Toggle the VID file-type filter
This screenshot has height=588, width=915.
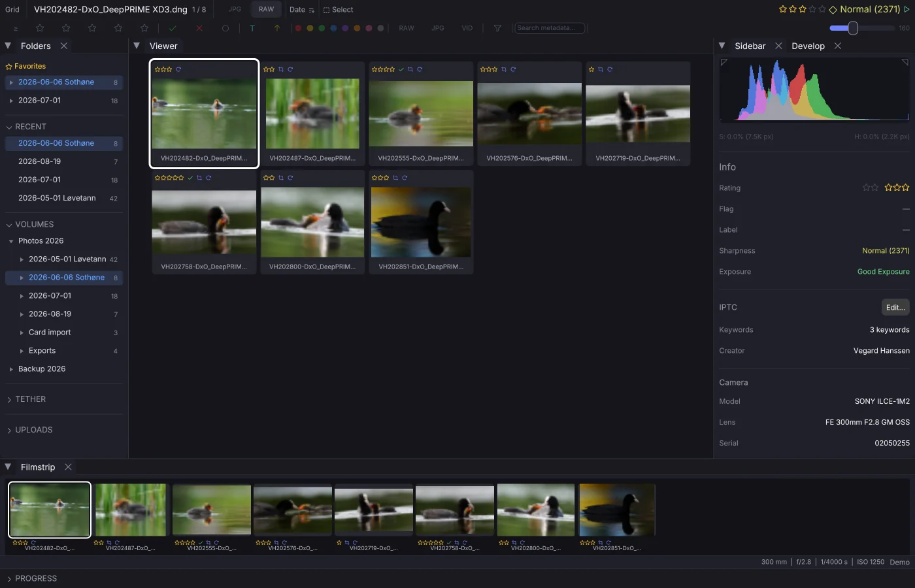tap(467, 28)
